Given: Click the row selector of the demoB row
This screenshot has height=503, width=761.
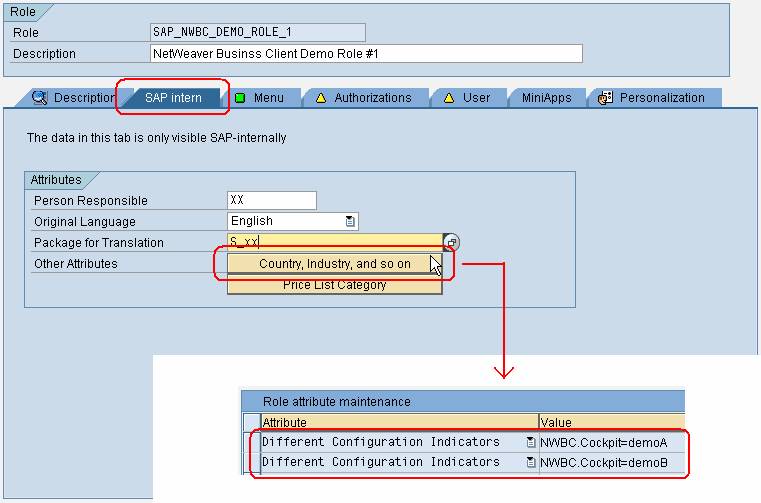Looking at the screenshot, I should 251,462.
